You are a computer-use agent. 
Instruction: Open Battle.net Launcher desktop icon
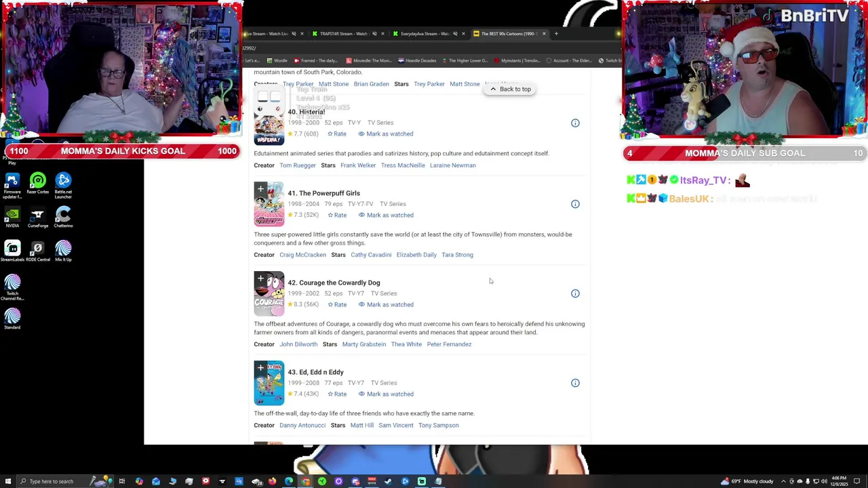(63, 185)
